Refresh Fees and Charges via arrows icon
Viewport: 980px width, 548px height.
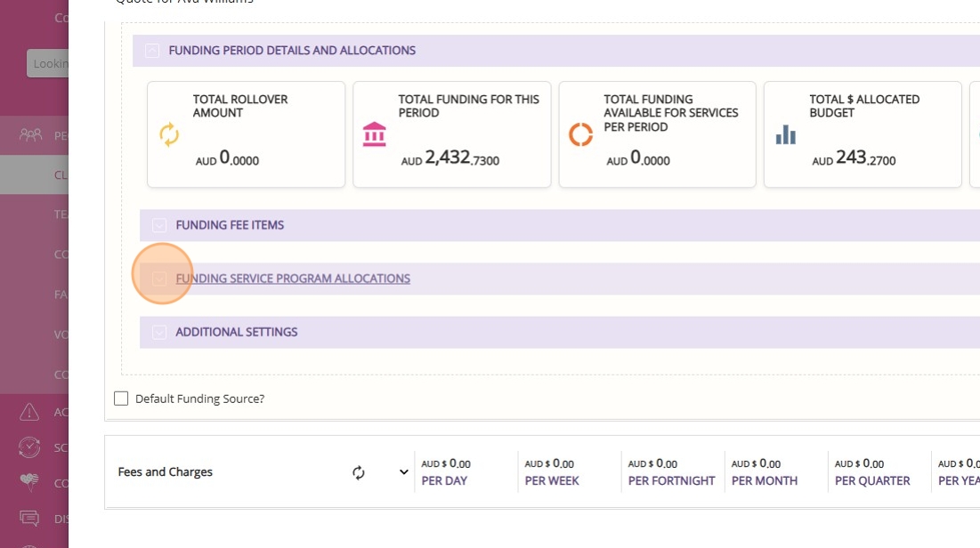tap(359, 472)
